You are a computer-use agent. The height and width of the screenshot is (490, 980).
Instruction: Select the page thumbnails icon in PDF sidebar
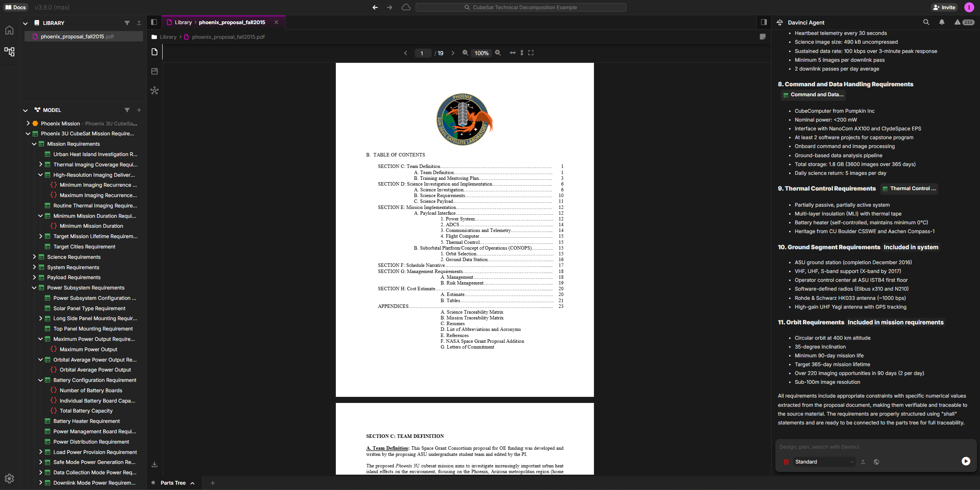155,71
